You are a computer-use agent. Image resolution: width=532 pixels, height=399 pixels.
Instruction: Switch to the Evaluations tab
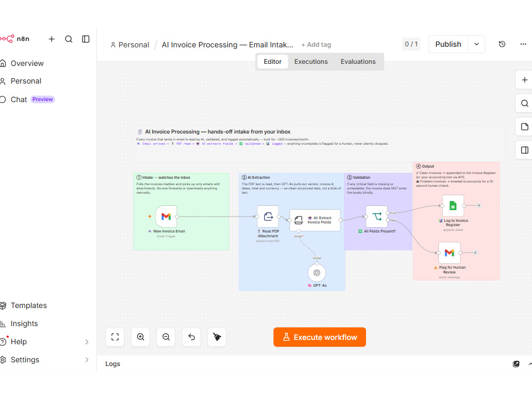point(358,62)
